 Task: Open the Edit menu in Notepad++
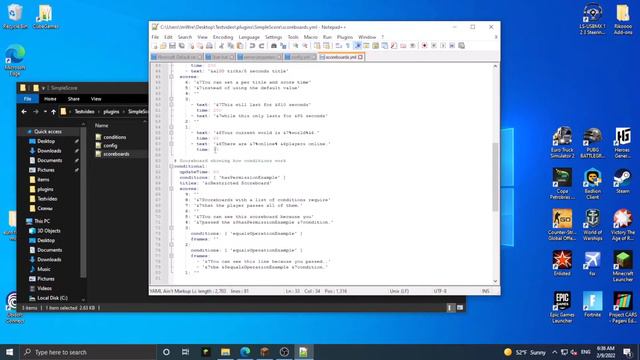tap(168, 37)
